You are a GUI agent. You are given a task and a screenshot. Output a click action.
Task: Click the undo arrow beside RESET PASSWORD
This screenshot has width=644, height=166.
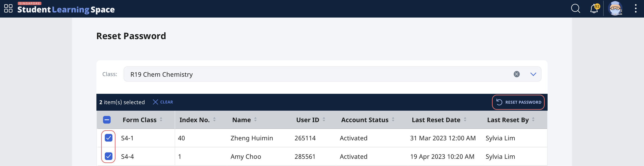point(499,102)
